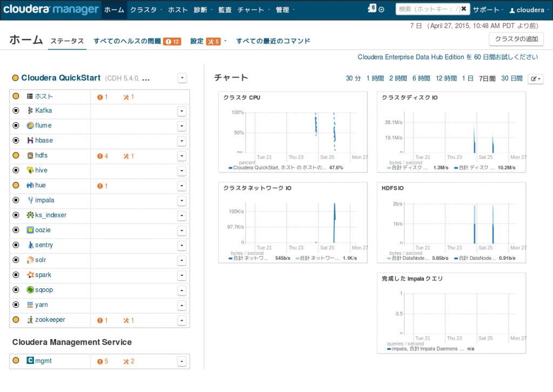Open spark actions dropdown

click(181, 276)
